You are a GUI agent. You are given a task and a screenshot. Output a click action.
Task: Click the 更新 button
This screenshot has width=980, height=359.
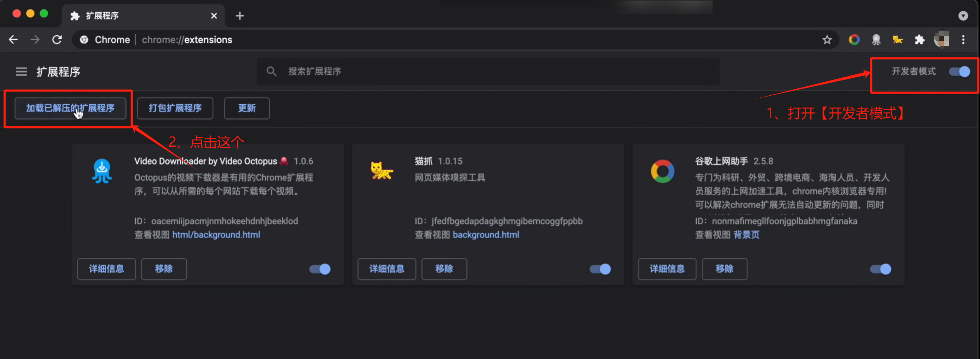247,108
